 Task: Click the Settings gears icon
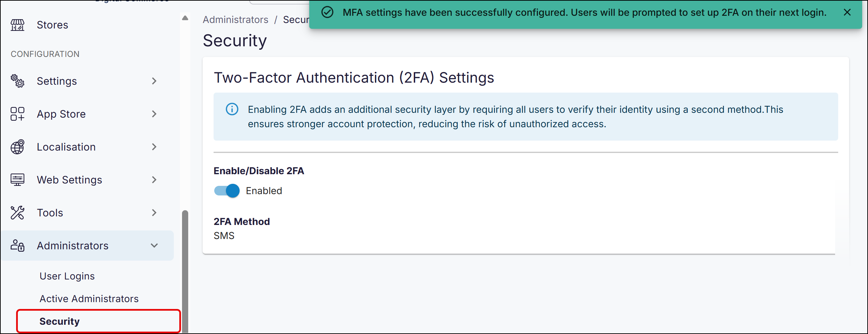pyautogui.click(x=17, y=81)
